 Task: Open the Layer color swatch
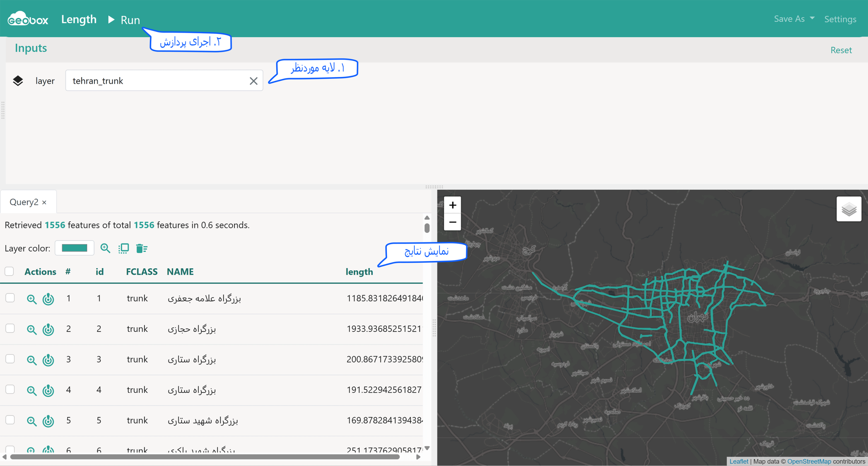click(75, 248)
